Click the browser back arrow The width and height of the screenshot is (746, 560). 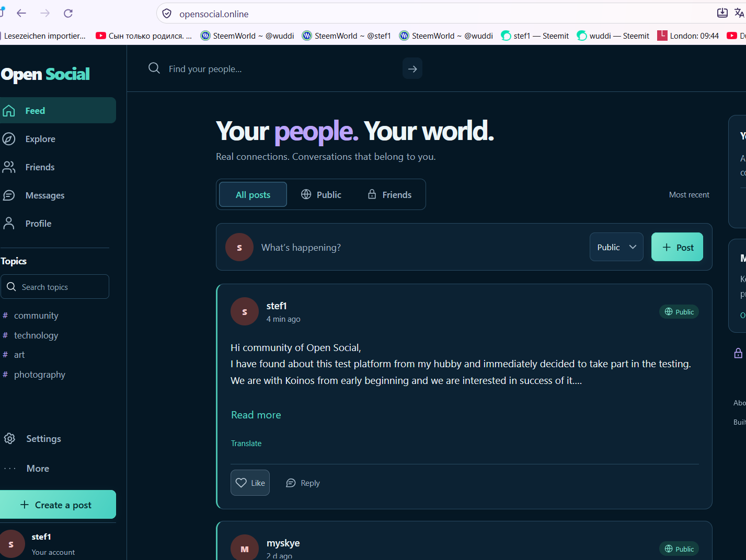coord(21,13)
